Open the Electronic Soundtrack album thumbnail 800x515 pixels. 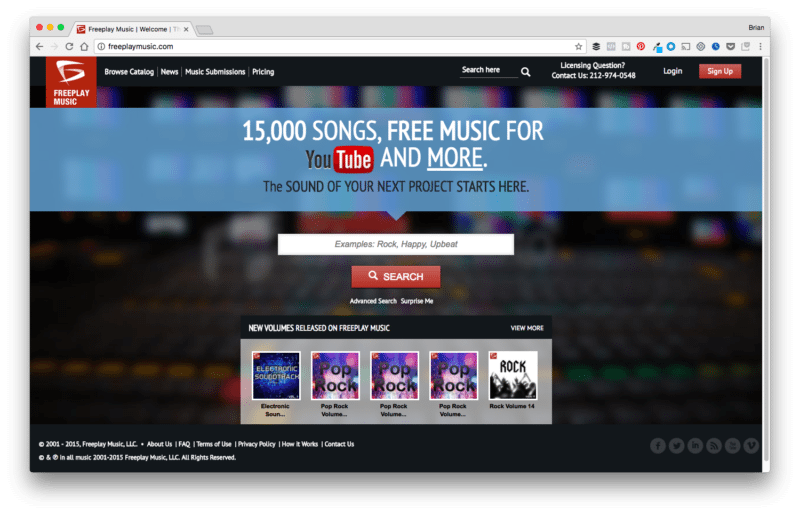[276, 375]
